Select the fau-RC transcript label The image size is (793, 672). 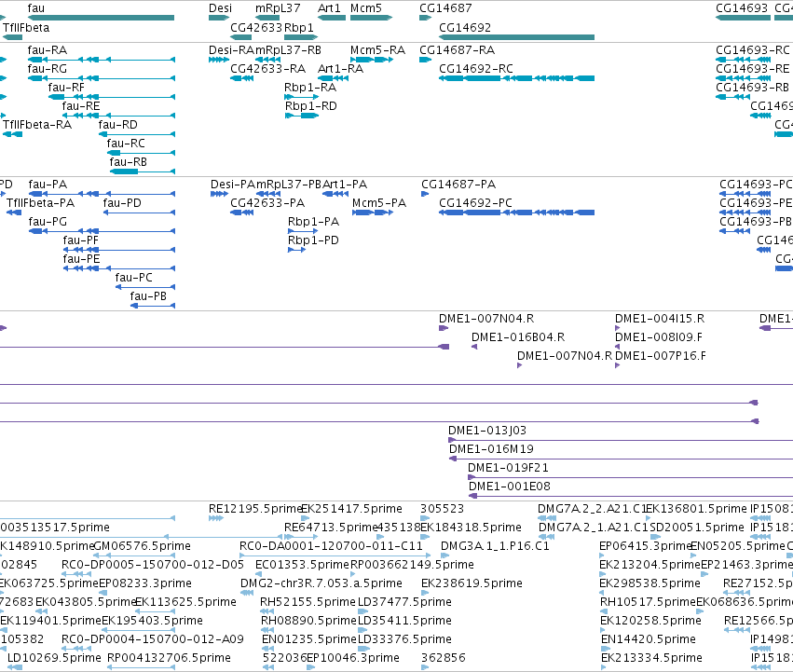pos(126,144)
